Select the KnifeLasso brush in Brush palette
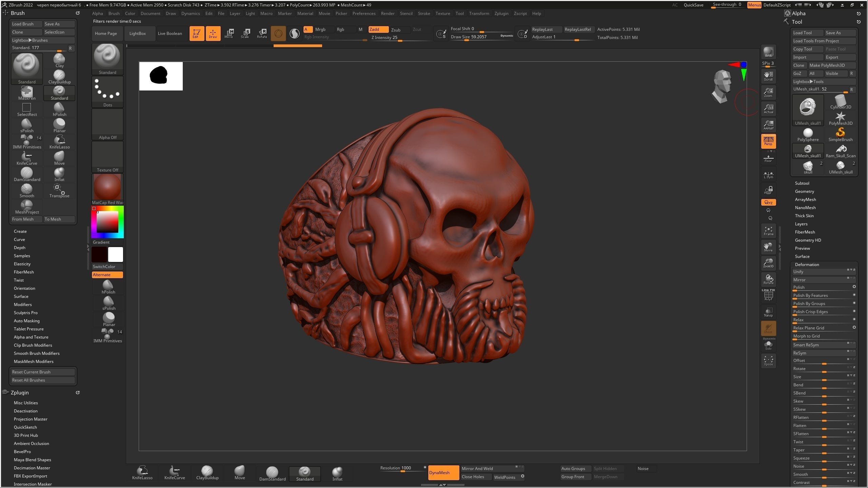Viewport: 868px width, 488px height. [59, 142]
